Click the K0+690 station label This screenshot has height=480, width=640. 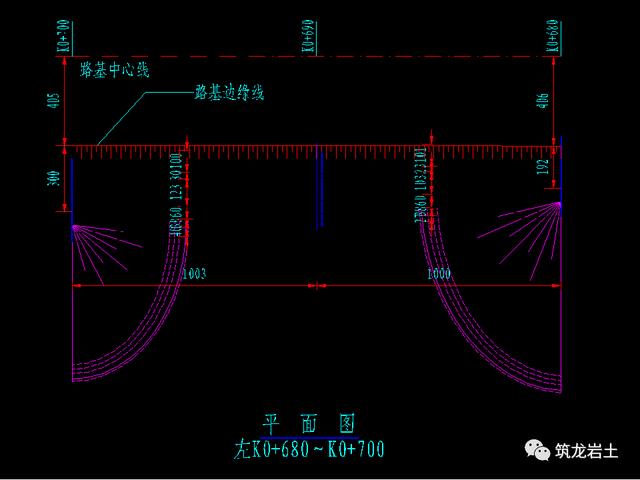(307, 36)
